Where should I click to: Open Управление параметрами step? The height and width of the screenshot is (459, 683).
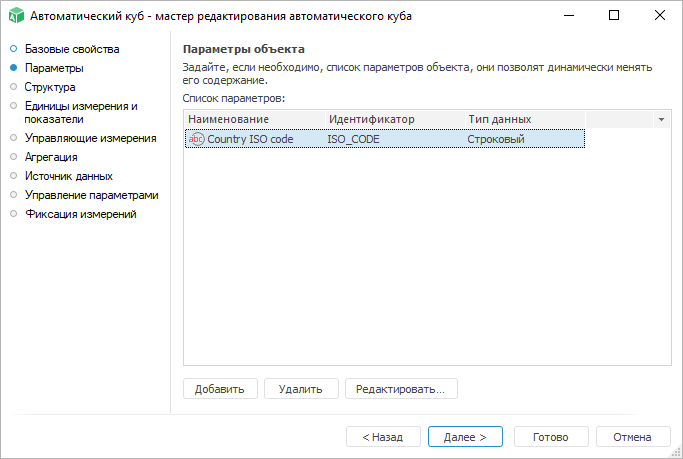click(91, 195)
